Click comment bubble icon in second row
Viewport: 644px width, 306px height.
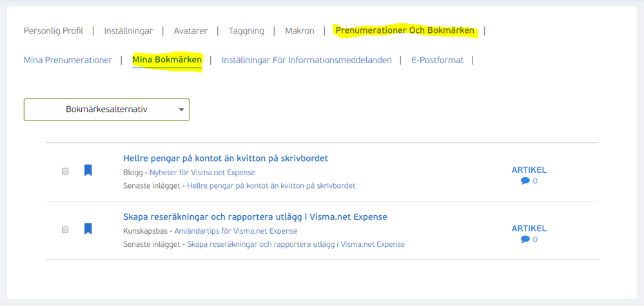pos(525,240)
